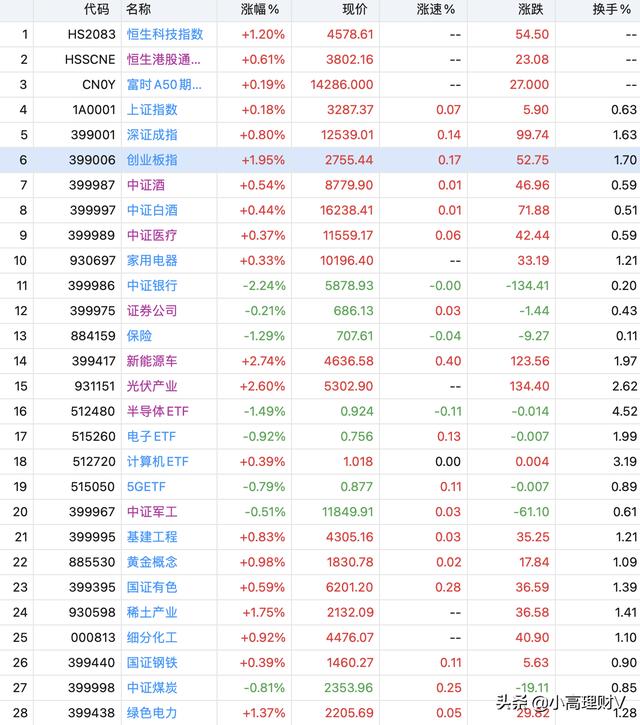Click code 399006
Image resolution: width=640 pixels, height=725 pixels.
point(92,160)
